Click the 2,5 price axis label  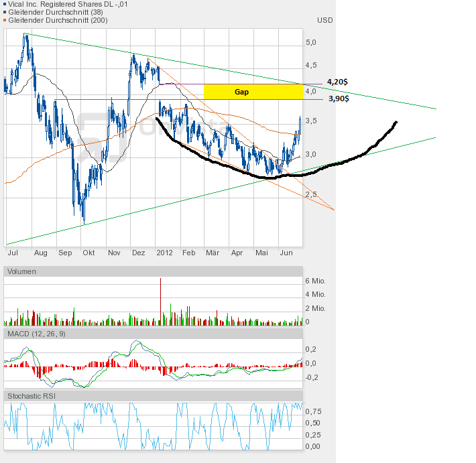tap(311, 194)
